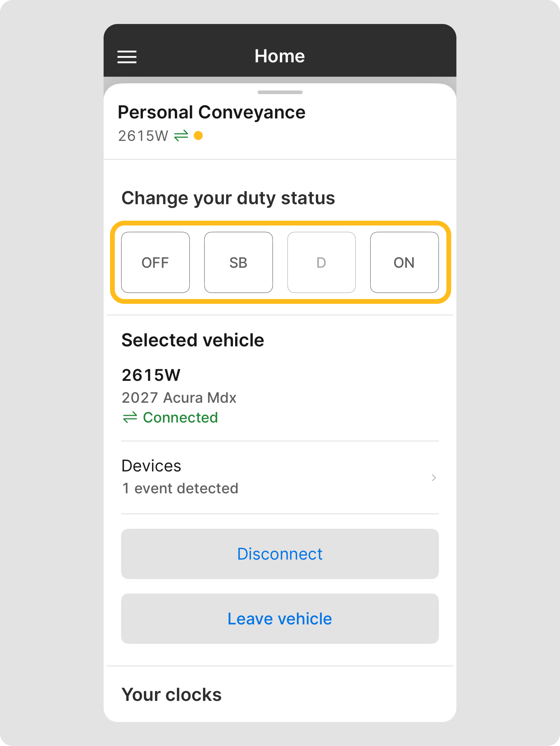Screen dimensions: 560x746
Task: Select the bold 2615W vehicle name
Action: [151, 375]
